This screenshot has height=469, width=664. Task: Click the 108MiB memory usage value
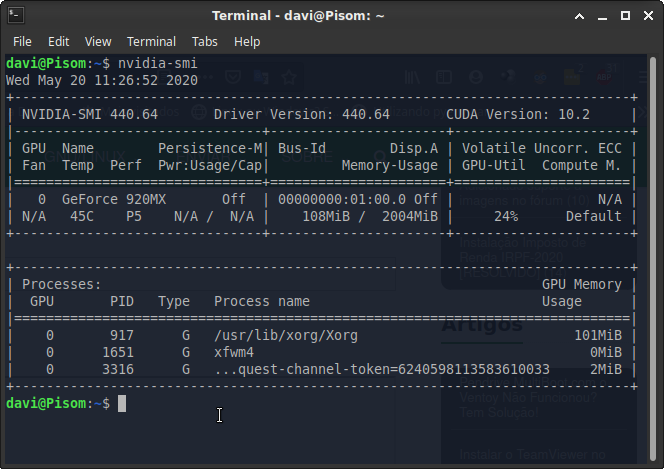(326, 216)
